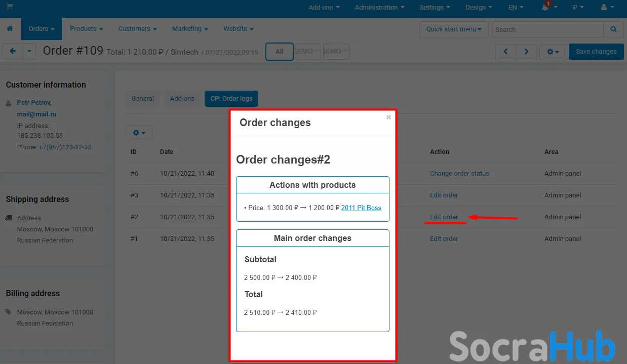Viewport: 627px width, 364px height.
Task: Click phone number +7(967)123-12-33
Action: coord(65,147)
